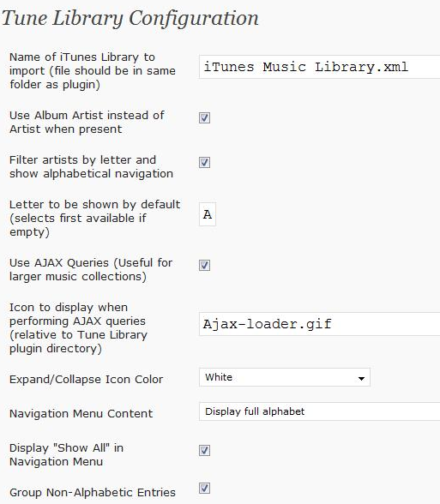Click the Use AJAX Queries label text
The width and height of the screenshot is (440, 504).
[x=91, y=270]
